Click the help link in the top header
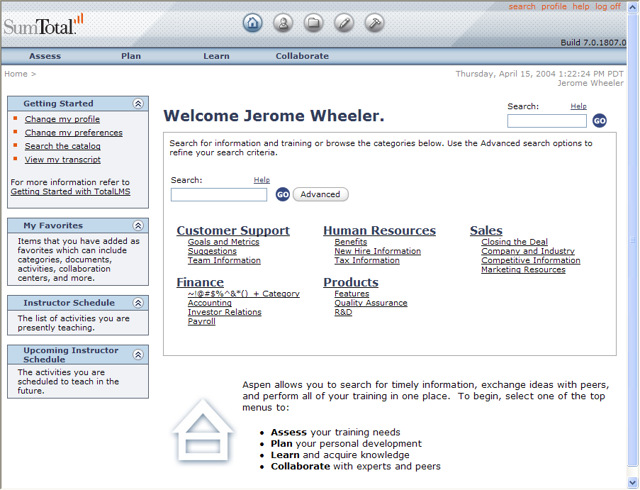 coord(580,7)
